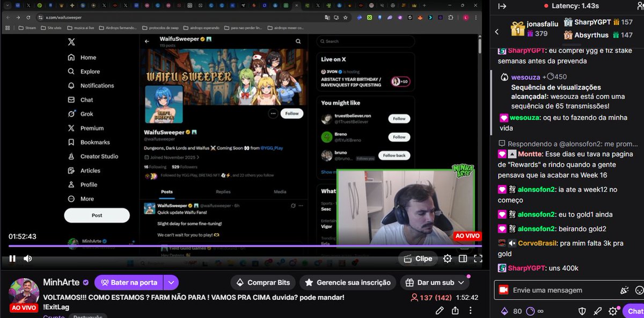This screenshot has width=644, height=318.
Task: Click the X Search field
Action: click(365, 41)
